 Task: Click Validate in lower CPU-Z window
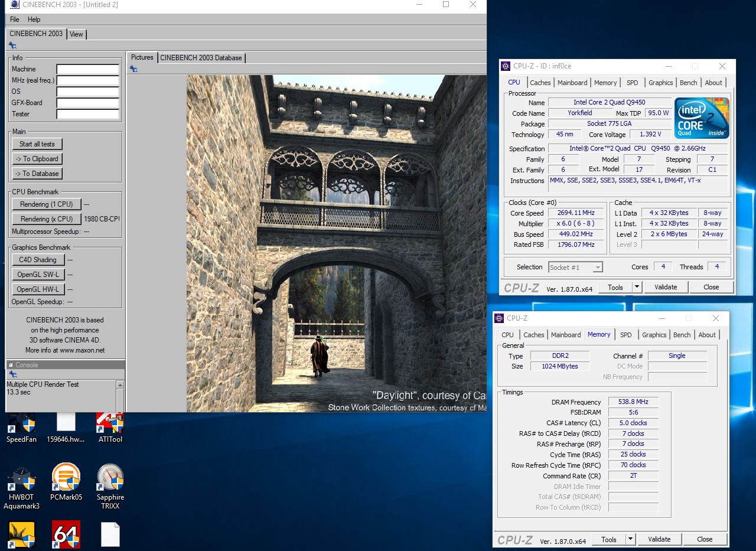pyautogui.click(x=659, y=539)
